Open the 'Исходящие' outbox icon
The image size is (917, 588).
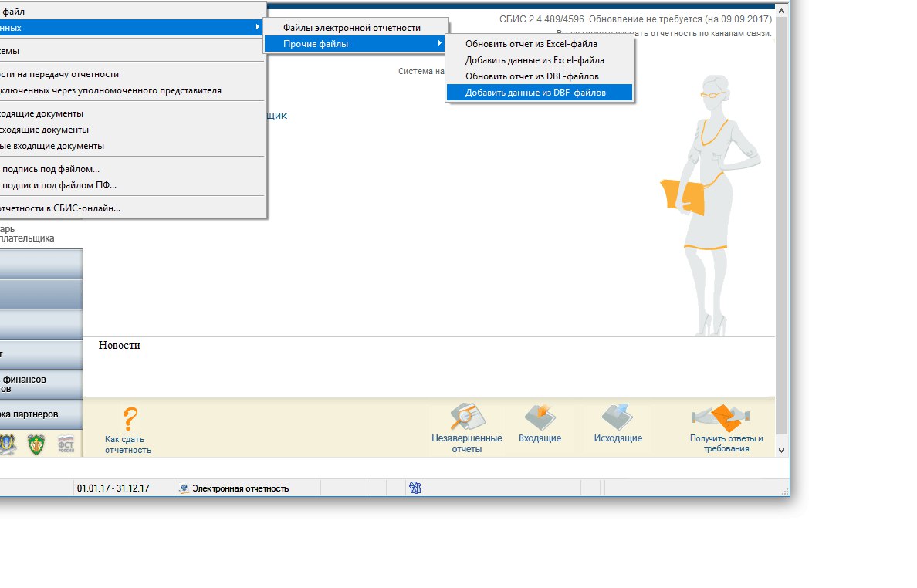(x=618, y=417)
